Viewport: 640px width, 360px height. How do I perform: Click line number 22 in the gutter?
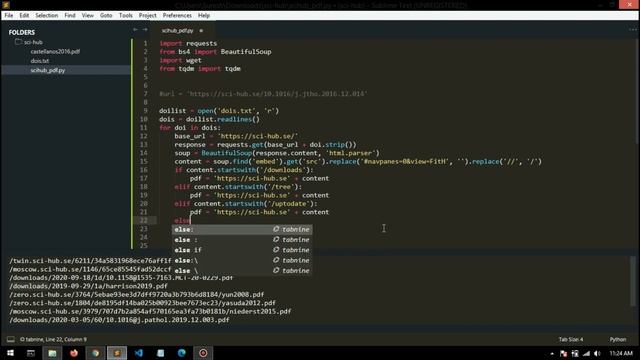point(144,220)
